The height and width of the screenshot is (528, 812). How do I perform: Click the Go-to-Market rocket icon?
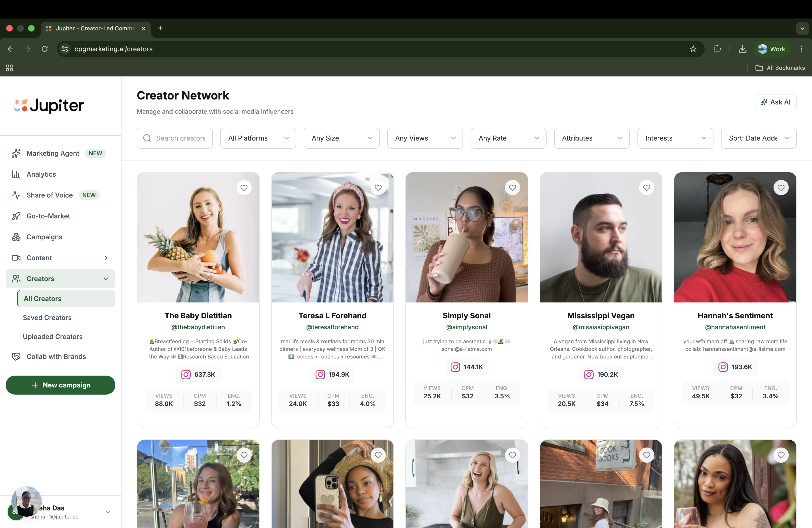click(x=16, y=216)
